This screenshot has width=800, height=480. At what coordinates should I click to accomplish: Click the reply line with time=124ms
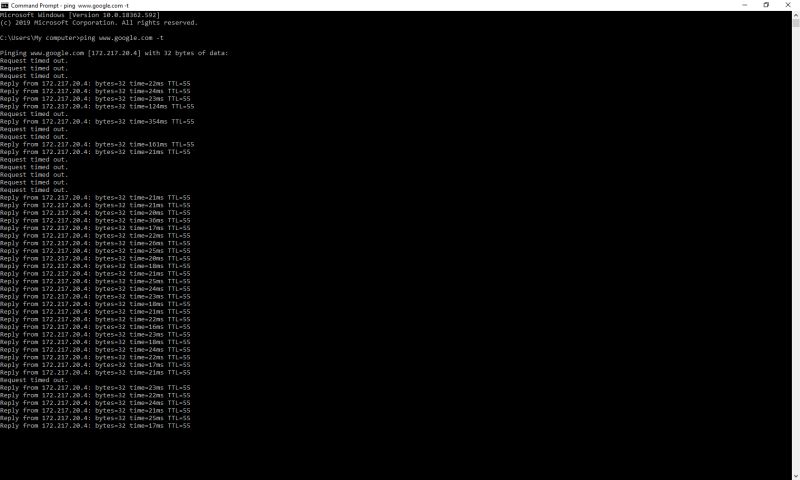pos(97,106)
